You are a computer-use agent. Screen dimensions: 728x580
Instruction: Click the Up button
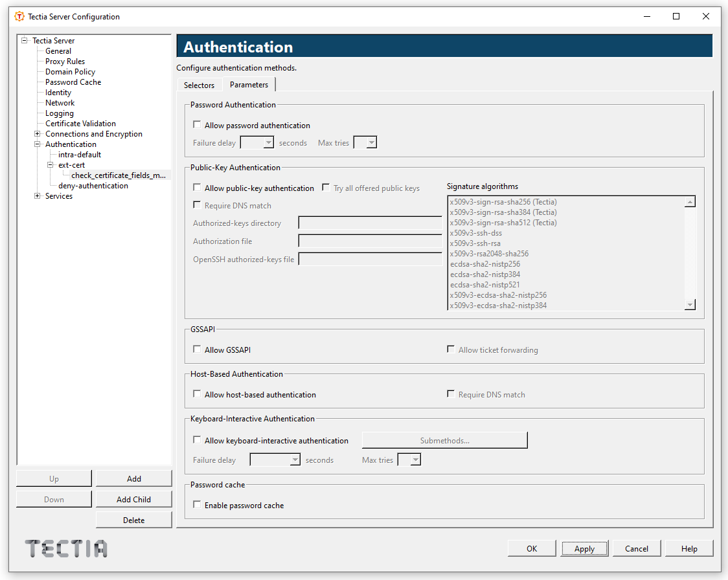[54, 479]
